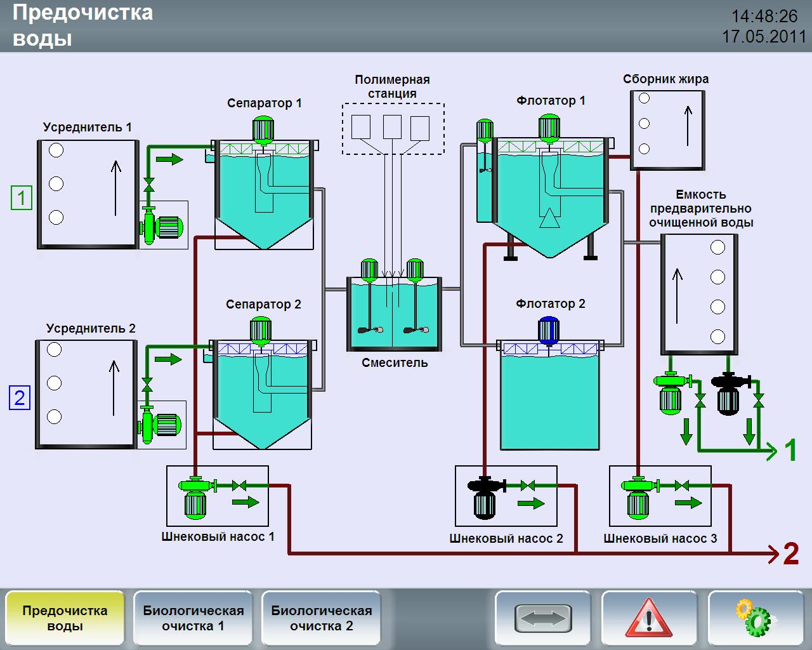Open the Полимерная станция dashed block
812x650 pixels.
[393, 129]
